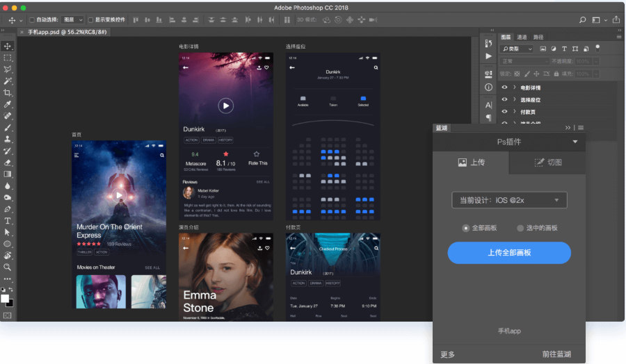The image size is (626, 364).
Task: Hide the 选择座位 layer group
Action: [504, 99]
